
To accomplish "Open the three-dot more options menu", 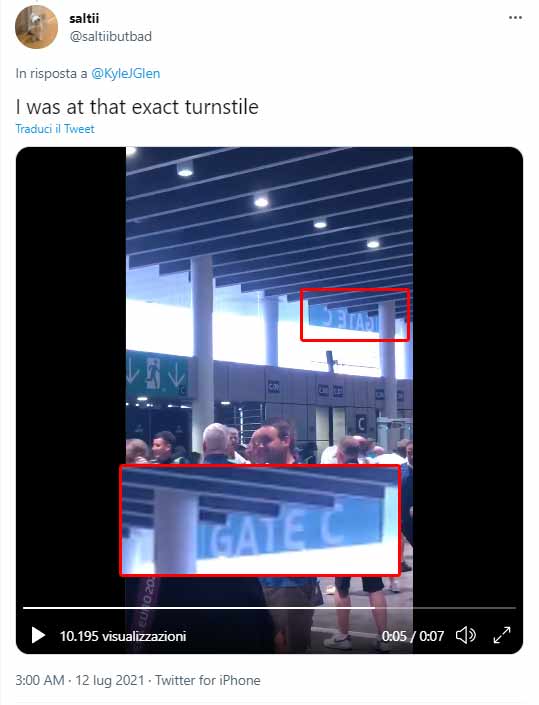I will pyautogui.click(x=515, y=18).
